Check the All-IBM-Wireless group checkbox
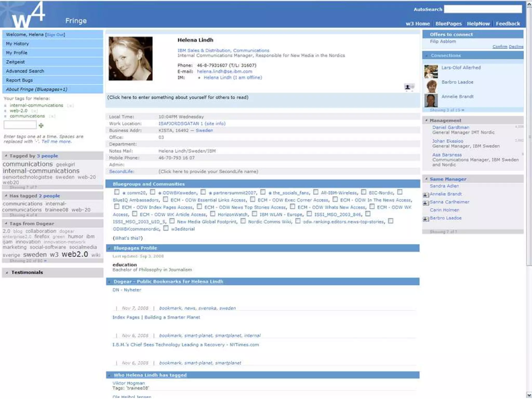Screen dimensions: 532x399 coord(316,192)
